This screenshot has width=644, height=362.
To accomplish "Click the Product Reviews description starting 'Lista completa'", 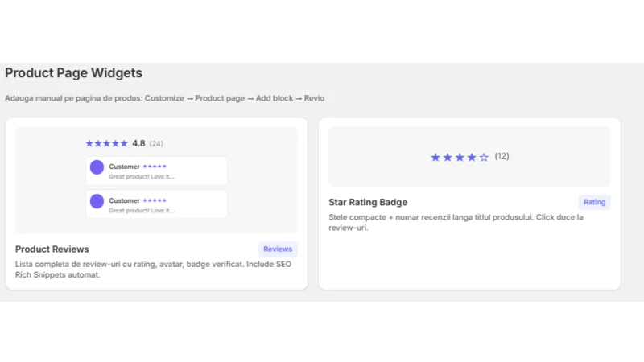I will (153, 269).
